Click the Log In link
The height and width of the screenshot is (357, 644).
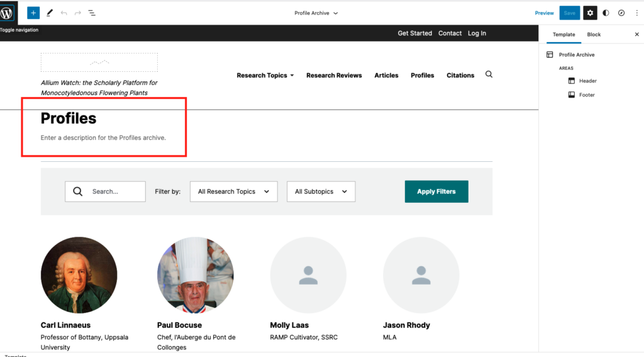(477, 33)
